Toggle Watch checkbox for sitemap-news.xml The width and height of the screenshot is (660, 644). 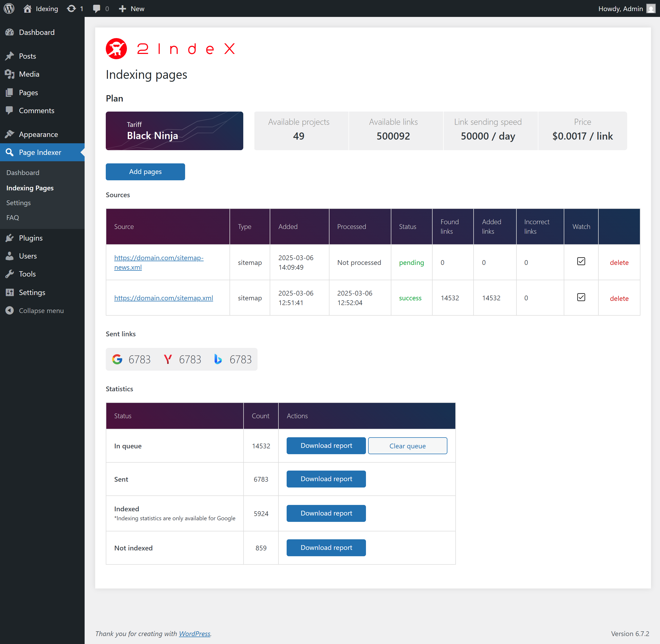(581, 261)
